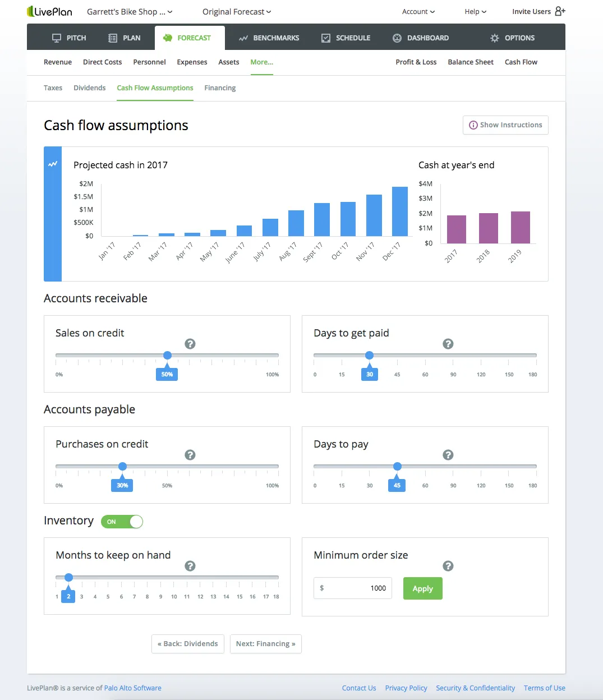Open help icon for Purchases on credit

coord(190,455)
